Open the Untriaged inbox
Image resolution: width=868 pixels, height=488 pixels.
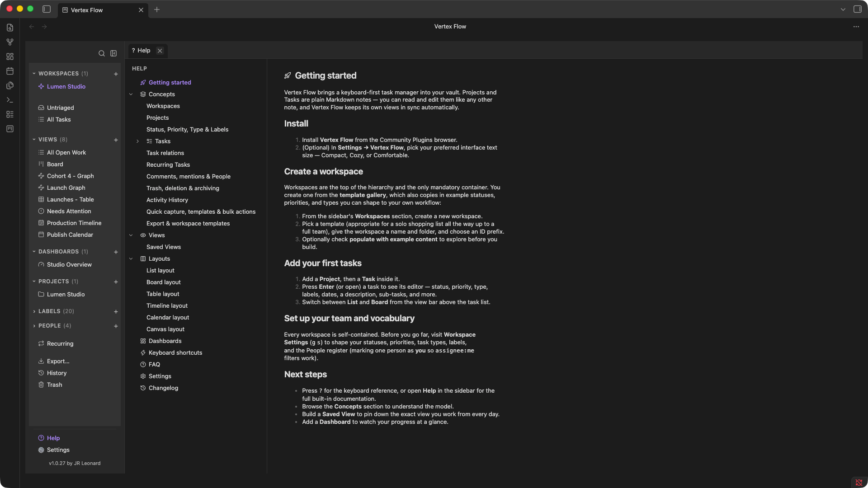pos(56,108)
